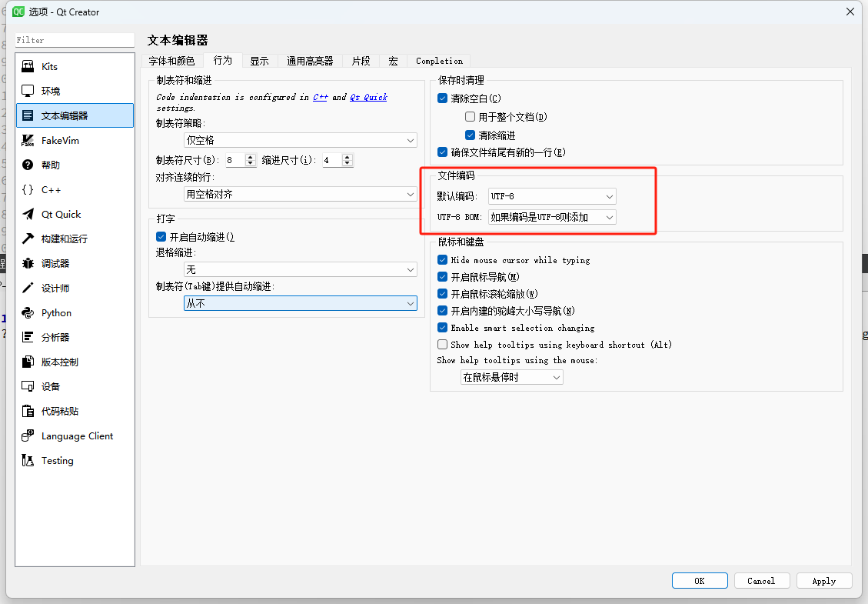Click the Qt Creator logo in title bar
Image resolution: width=868 pixels, height=604 pixels.
pyautogui.click(x=18, y=12)
